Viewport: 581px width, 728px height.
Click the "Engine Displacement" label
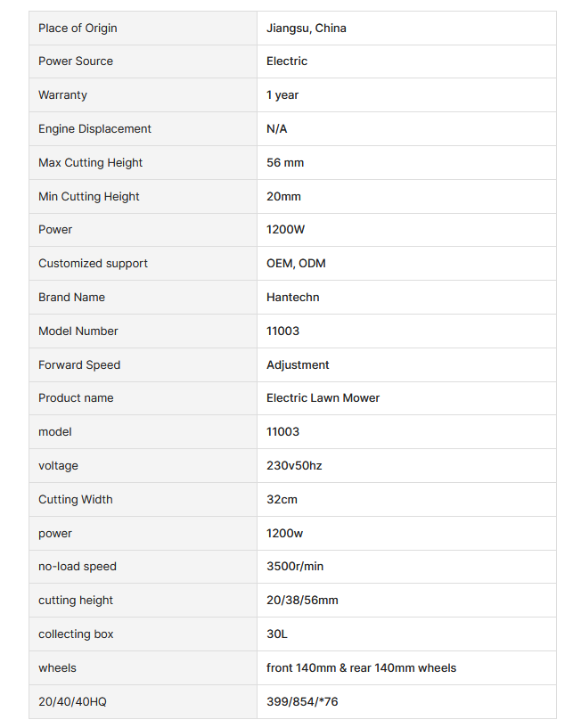(x=94, y=129)
